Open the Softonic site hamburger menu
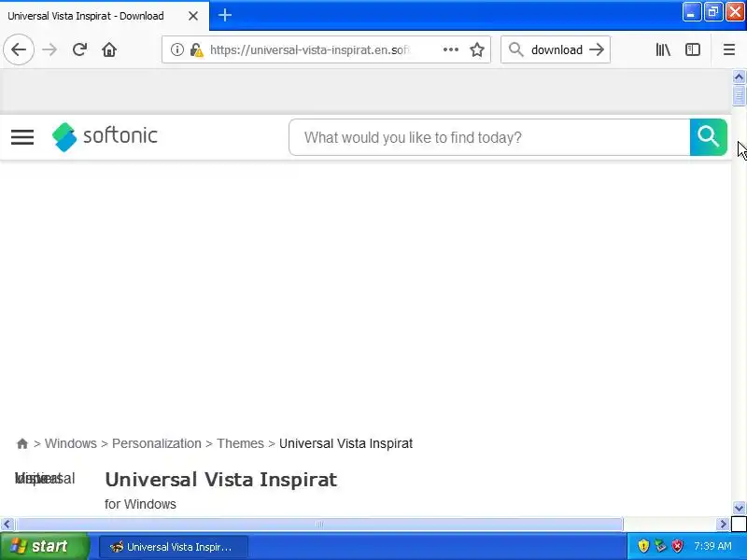 (x=22, y=137)
